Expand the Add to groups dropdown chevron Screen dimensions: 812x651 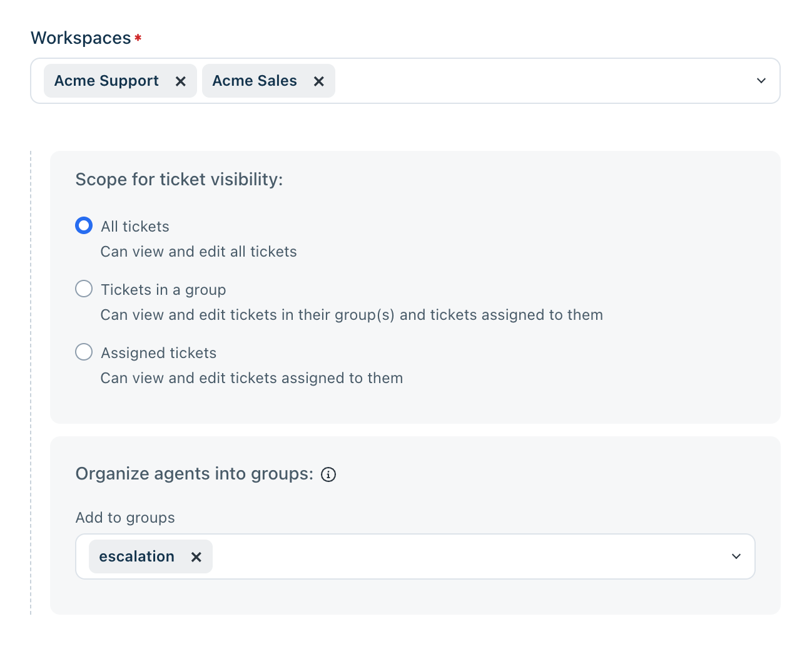[x=736, y=556]
